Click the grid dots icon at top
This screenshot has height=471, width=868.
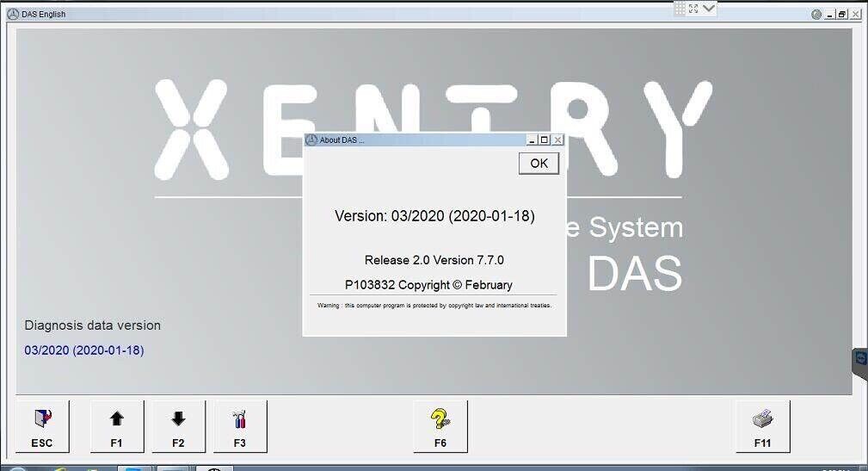pos(680,9)
